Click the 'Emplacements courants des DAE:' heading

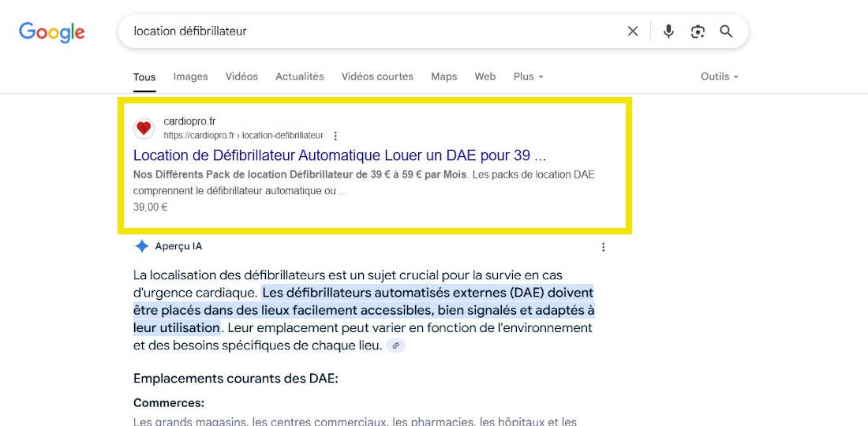point(235,379)
